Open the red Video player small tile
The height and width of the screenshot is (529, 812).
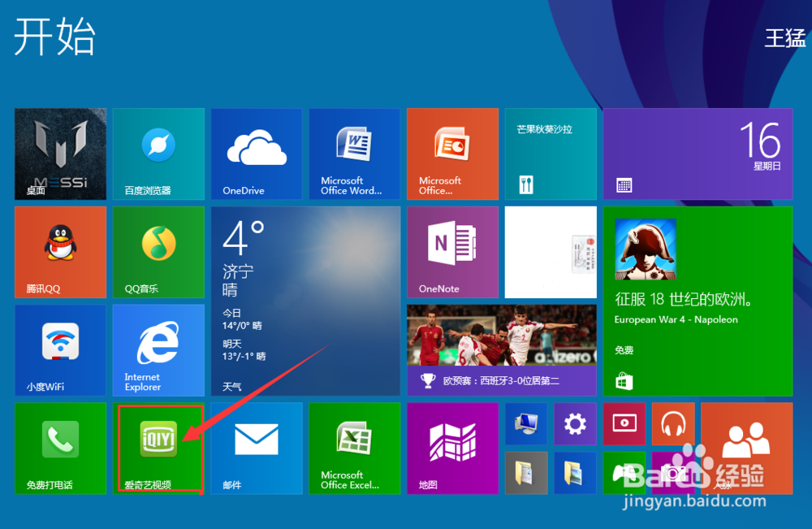(624, 424)
